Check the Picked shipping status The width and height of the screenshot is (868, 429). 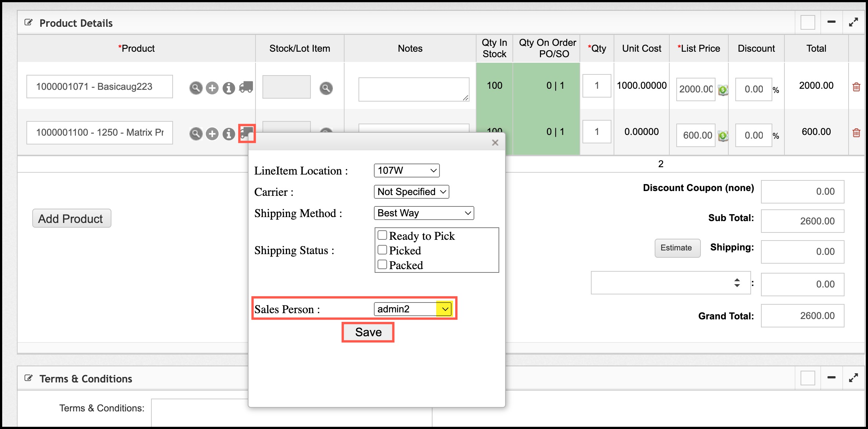click(x=382, y=250)
